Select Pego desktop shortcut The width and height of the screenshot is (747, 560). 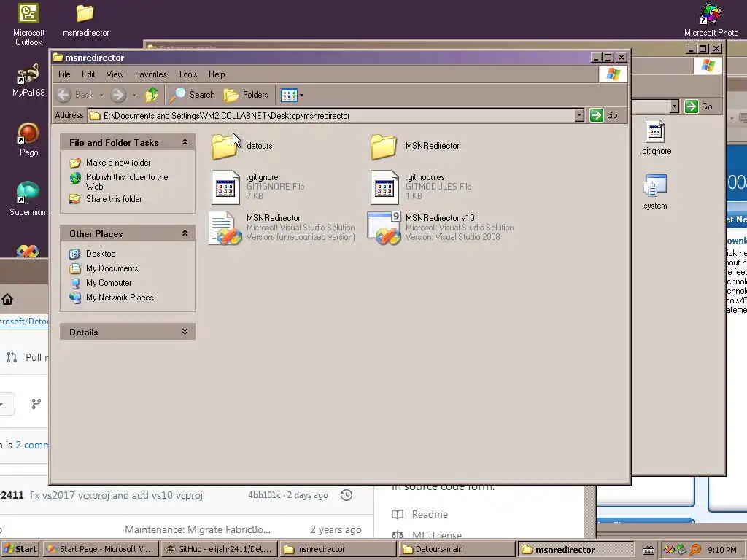(x=28, y=139)
